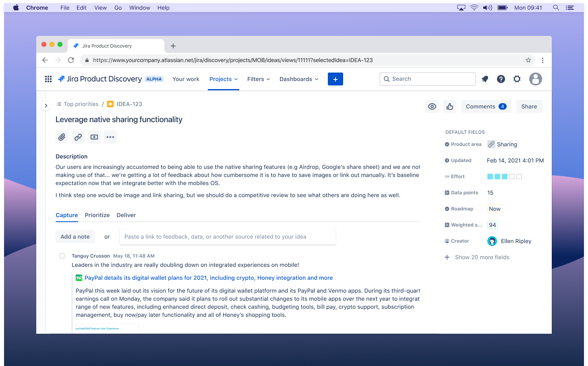This screenshot has width=588, height=366.
Task: Open the notifications icon in header
Action: coord(485,79)
